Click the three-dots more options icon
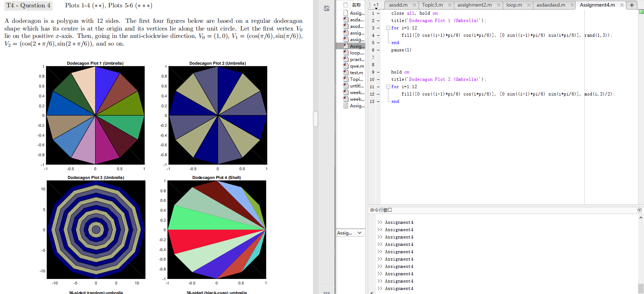This screenshot has height=294, width=644. (x=326, y=293)
